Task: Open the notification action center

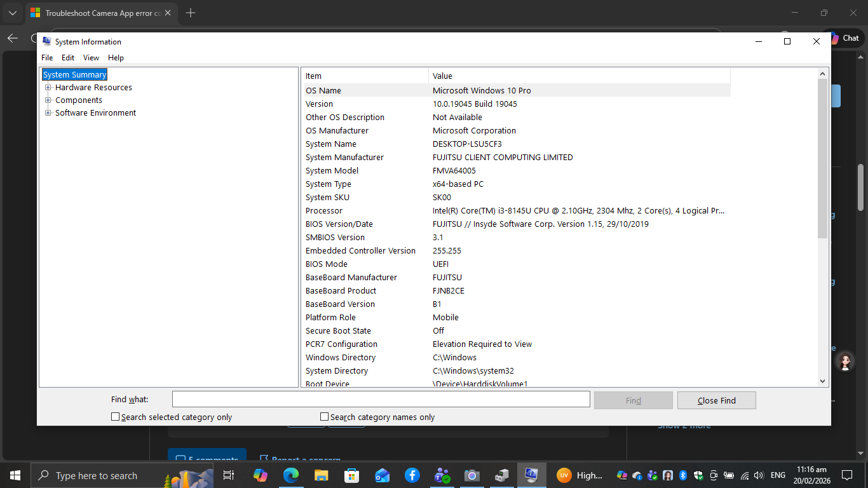Action: coord(846,475)
